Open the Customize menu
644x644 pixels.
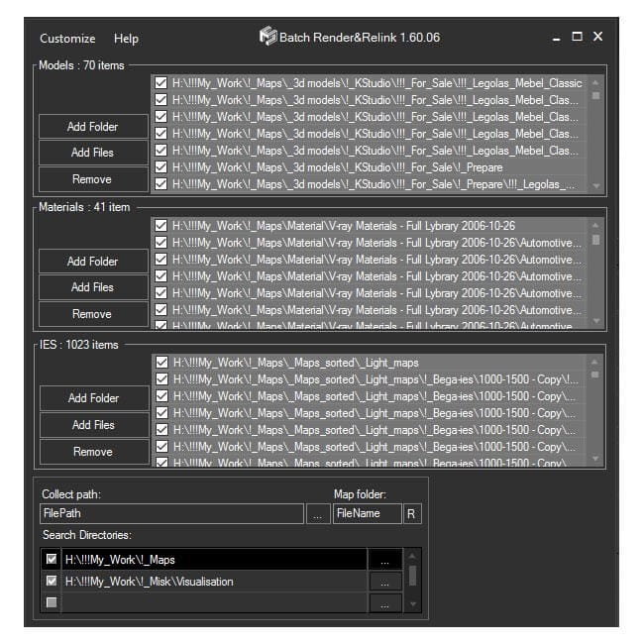[x=67, y=39]
